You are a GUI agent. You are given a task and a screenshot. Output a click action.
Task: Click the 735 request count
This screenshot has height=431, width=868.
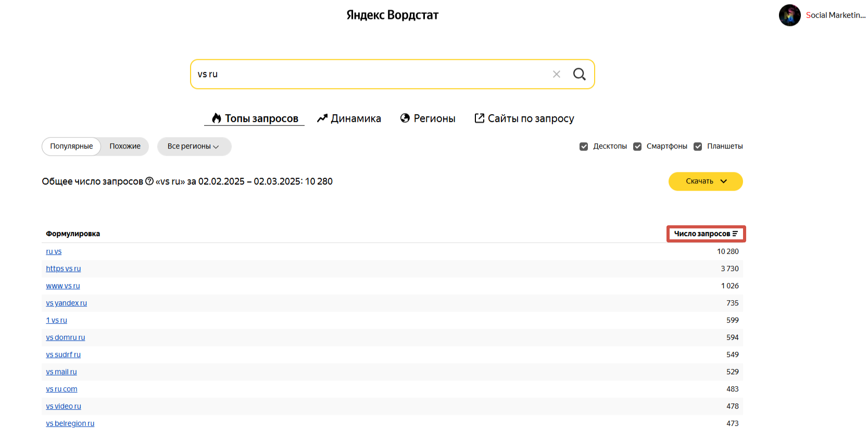(x=733, y=303)
